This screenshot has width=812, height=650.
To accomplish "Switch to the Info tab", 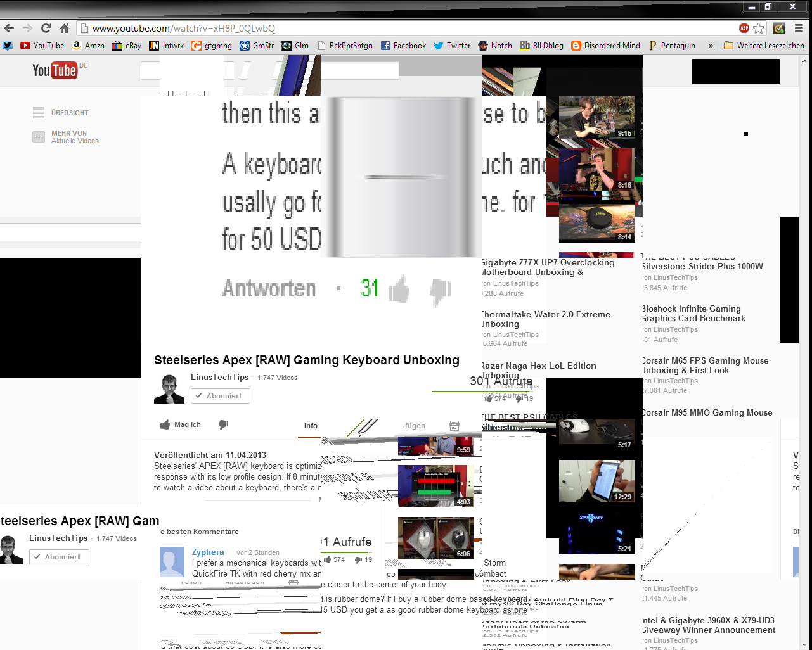I will tap(311, 426).
